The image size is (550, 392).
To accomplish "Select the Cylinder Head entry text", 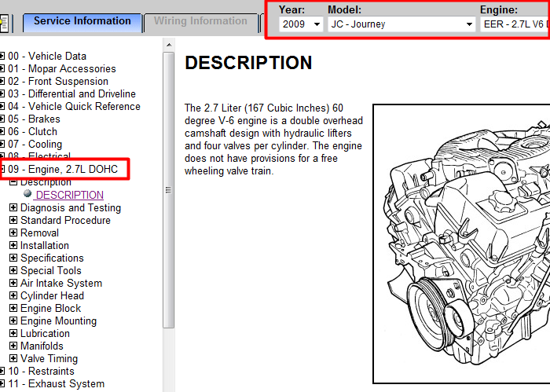I will pos(52,296).
